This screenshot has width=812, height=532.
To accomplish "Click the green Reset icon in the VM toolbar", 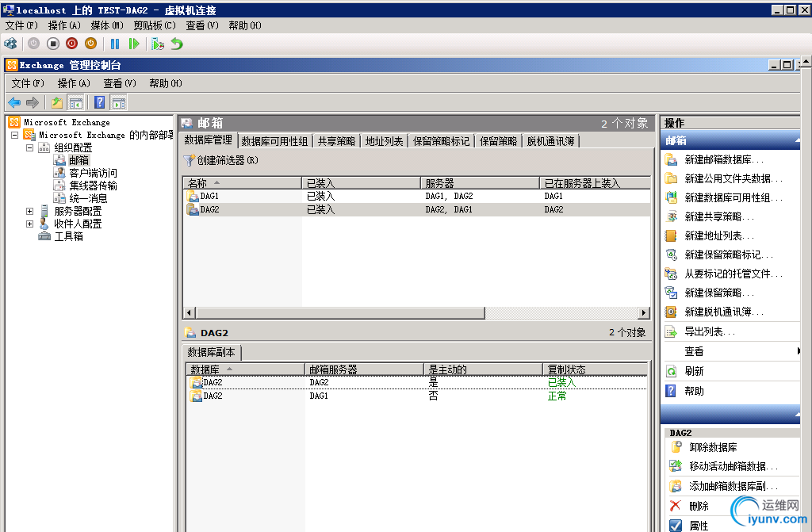I will (133, 44).
